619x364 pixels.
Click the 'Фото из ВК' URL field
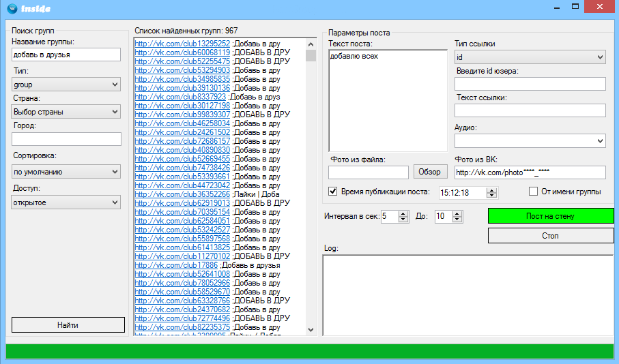point(530,172)
